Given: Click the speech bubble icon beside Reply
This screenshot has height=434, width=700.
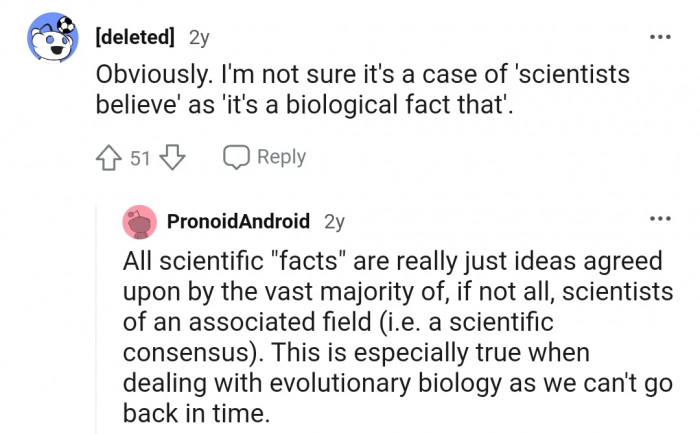Looking at the screenshot, I should coord(236,157).
